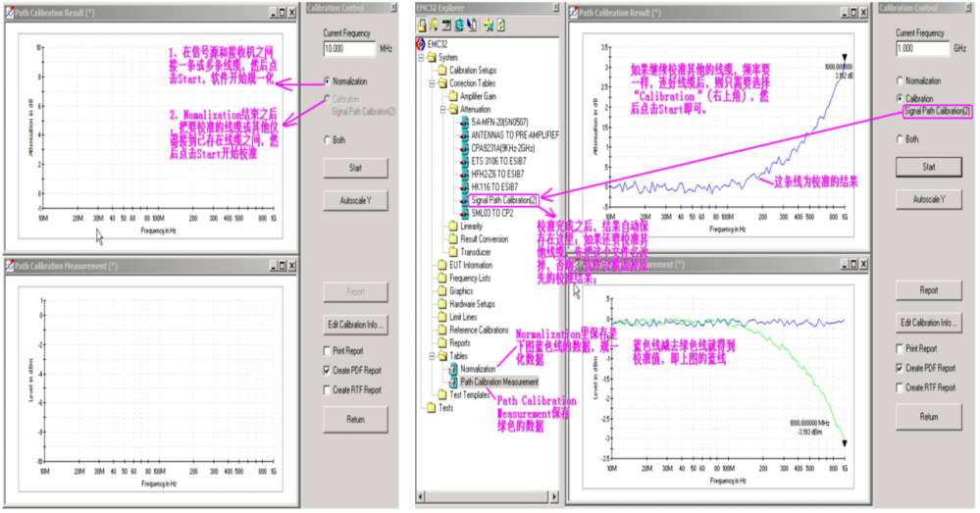The image size is (980, 513).
Task: Click Explorer horizontal scrollbar left arrow
Action: 421,496
